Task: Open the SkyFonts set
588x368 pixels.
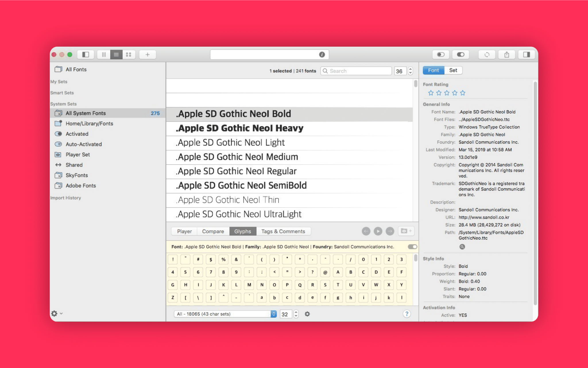Action: point(77,175)
